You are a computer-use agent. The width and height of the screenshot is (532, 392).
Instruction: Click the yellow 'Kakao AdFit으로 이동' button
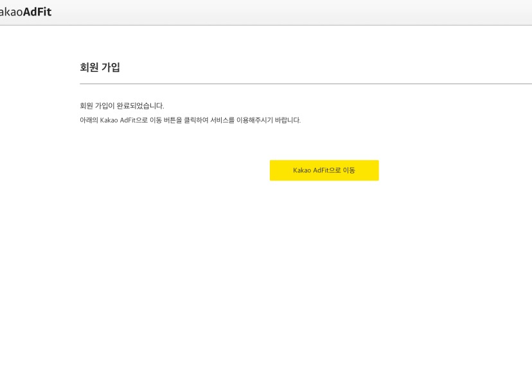pos(324,170)
